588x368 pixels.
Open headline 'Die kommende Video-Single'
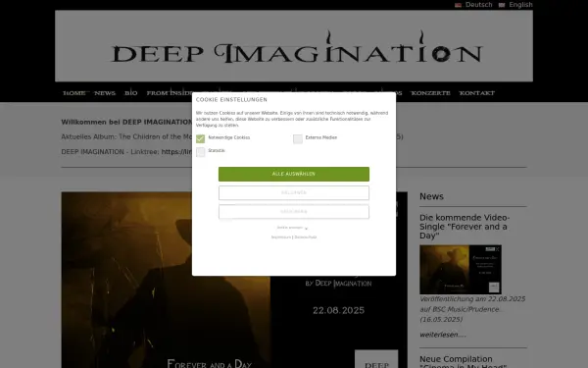465,227
